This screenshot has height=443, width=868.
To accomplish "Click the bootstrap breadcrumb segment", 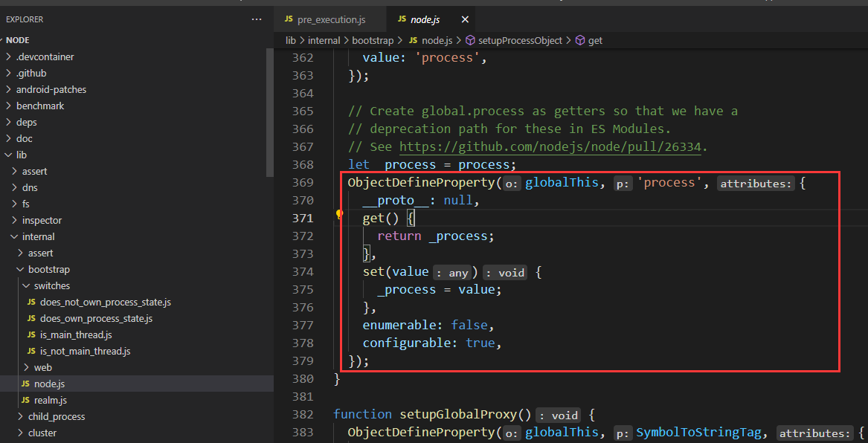I will tap(374, 41).
